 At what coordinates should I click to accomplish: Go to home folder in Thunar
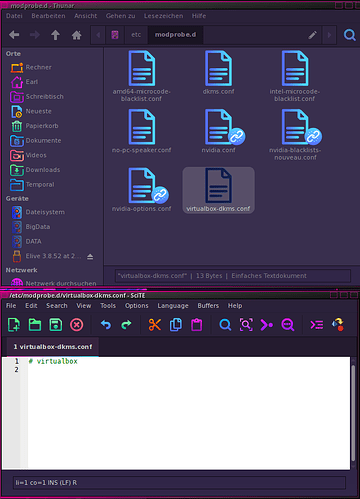[76, 35]
